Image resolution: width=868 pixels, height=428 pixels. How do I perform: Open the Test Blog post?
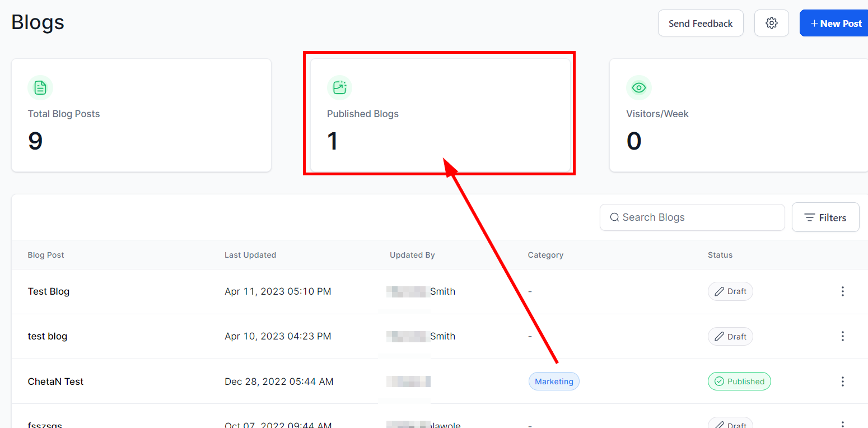point(49,291)
